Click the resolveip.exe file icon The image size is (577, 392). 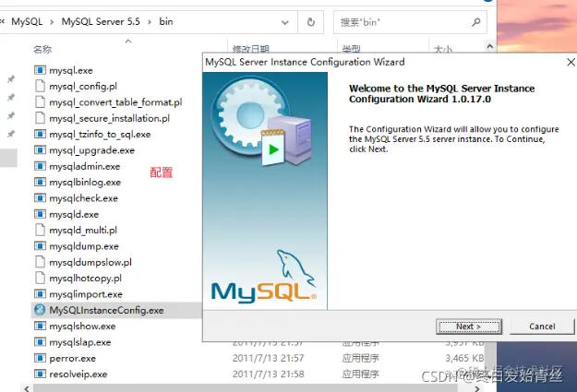[40, 374]
